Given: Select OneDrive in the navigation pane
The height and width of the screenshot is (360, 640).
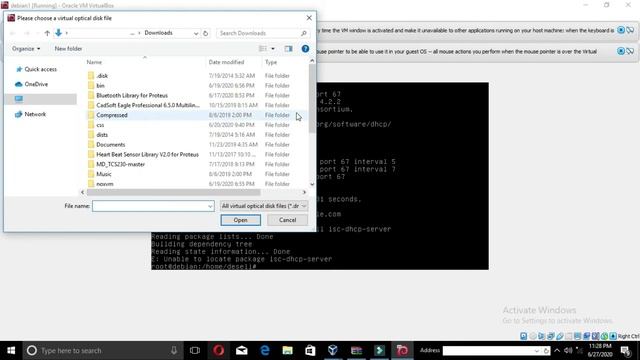Looking at the screenshot, I should point(36,84).
